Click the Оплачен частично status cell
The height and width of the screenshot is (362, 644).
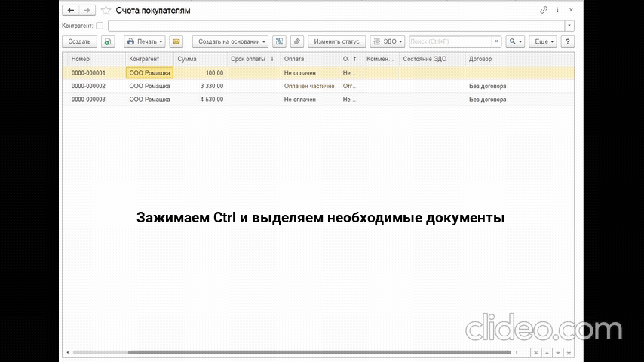(309, 86)
